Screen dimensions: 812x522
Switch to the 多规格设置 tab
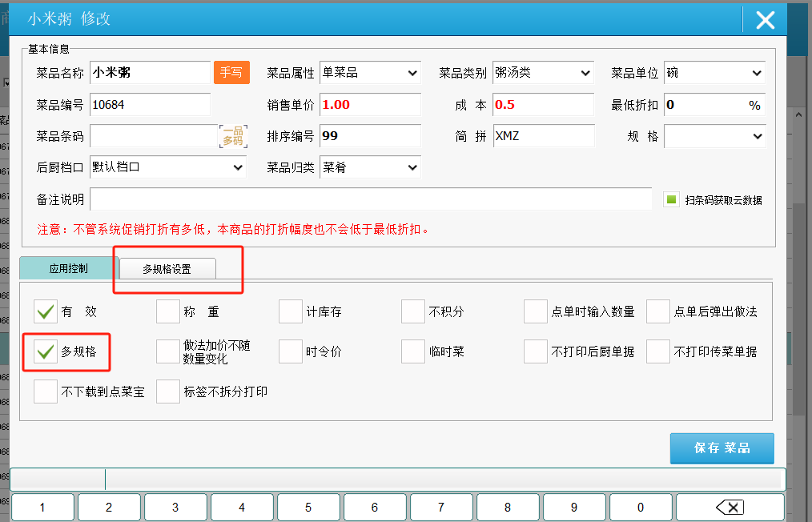click(x=167, y=269)
